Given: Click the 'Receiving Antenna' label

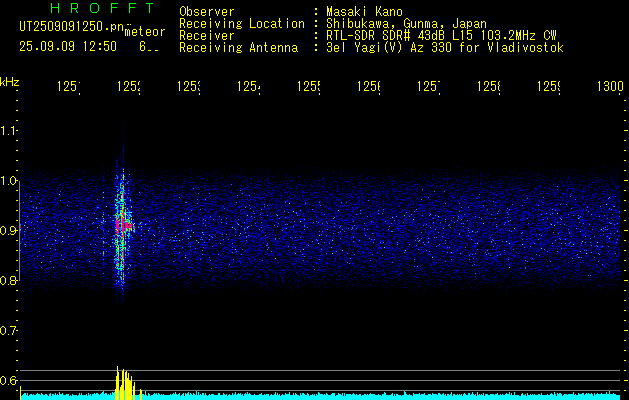Looking at the screenshot, I should (x=239, y=48).
